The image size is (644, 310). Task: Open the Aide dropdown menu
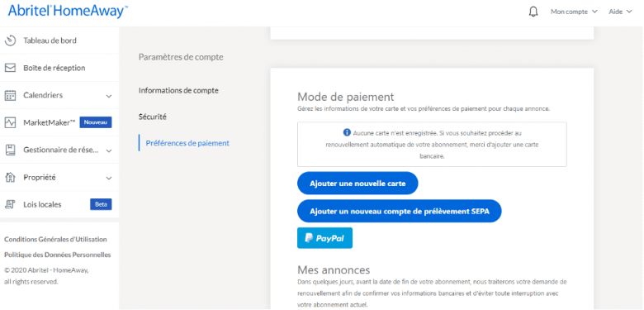coord(620,12)
